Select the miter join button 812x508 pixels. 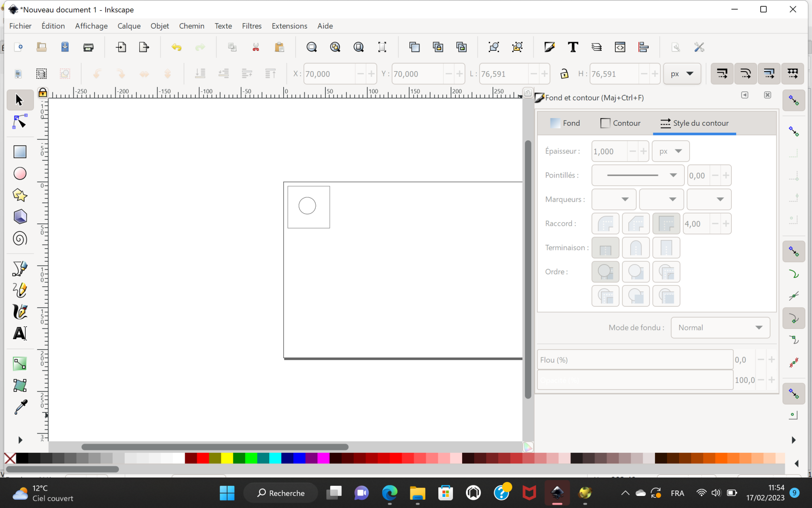coord(666,224)
